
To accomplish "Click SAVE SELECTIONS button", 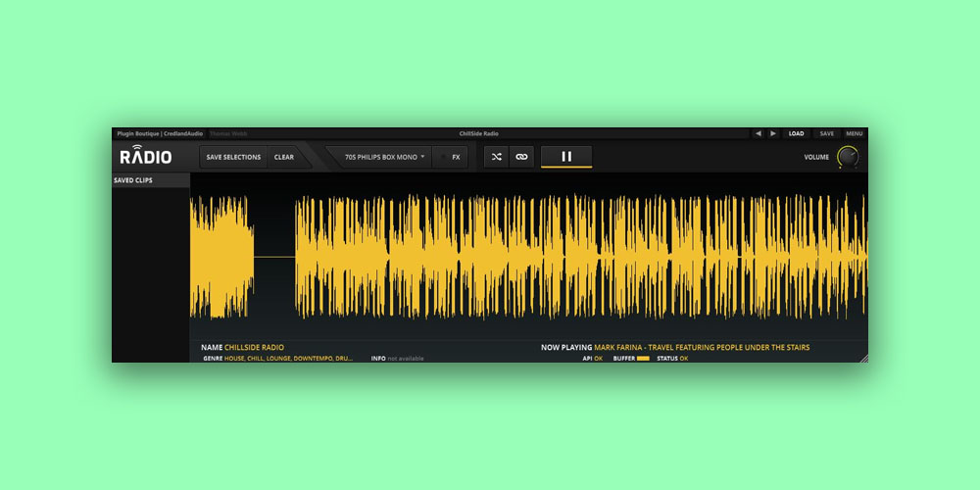I will tap(233, 158).
